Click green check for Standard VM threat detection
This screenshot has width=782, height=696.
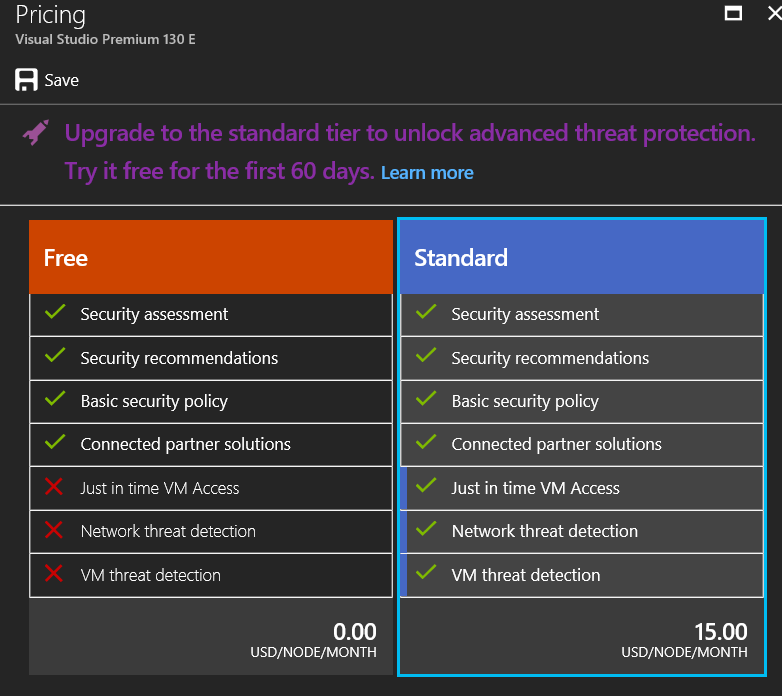[426, 574]
